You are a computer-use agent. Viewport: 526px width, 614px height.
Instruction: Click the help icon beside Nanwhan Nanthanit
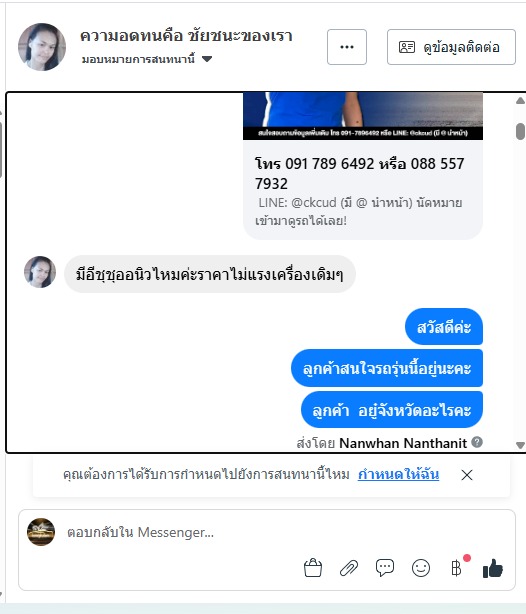[x=477, y=442]
